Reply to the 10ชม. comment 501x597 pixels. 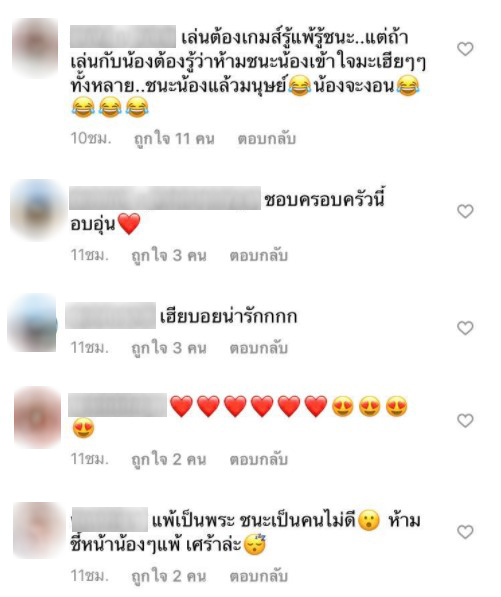pyautogui.click(x=266, y=139)
